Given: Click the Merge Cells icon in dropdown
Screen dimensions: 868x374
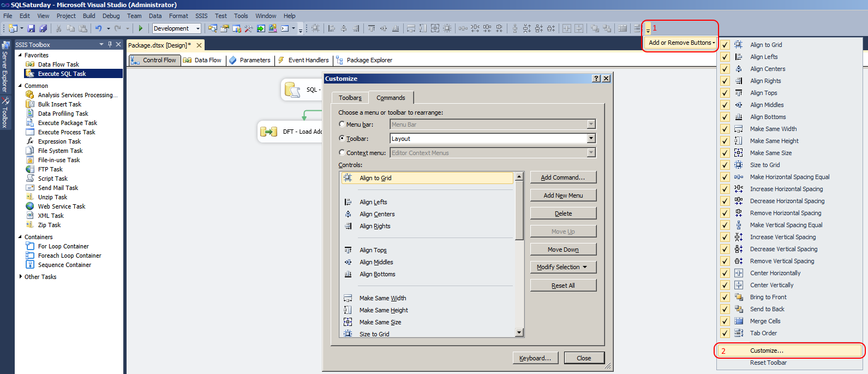Looking at the screenshot, I should pos(739,321).
